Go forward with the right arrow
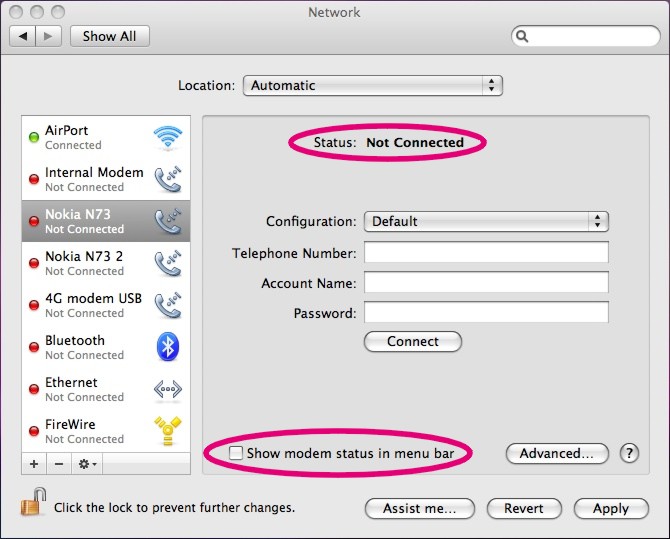Image resolution: width=670 pixels, height=539 pixels. (x=48, y=36)
